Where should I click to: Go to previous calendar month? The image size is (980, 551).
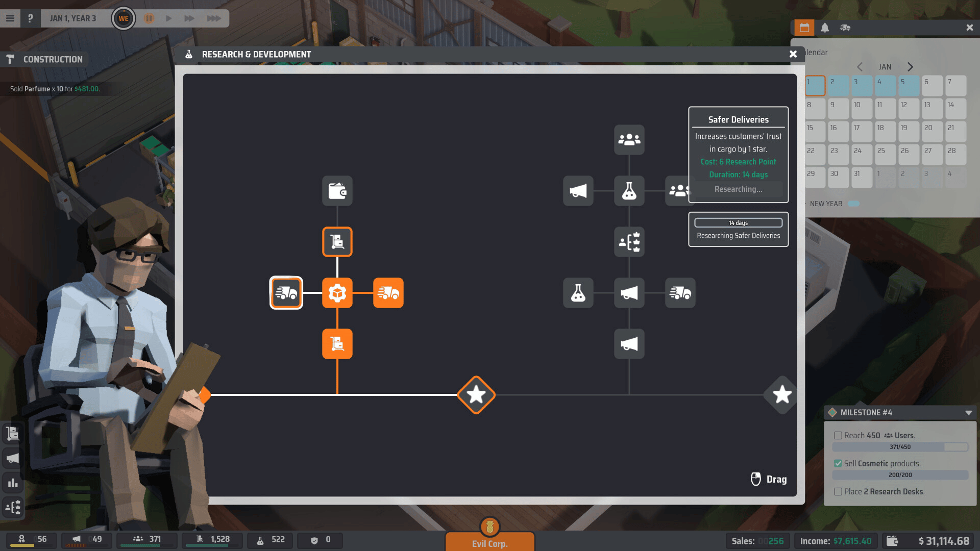860,67
